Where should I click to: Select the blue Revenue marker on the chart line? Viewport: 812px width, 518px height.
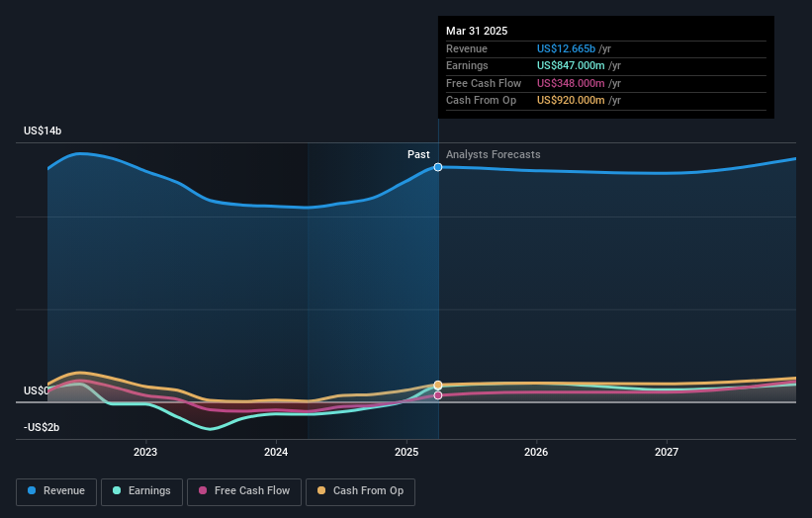pyautogui.click(x=438, y=167)
